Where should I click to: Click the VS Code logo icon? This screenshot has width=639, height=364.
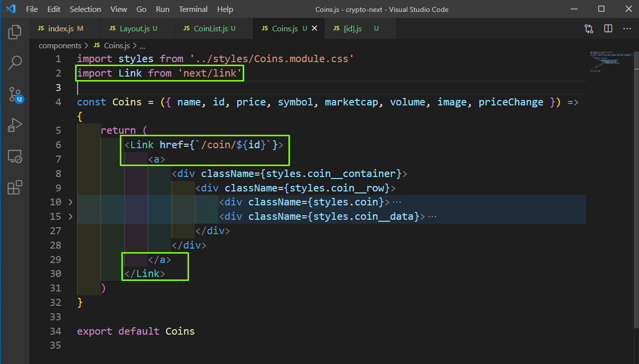10,9
